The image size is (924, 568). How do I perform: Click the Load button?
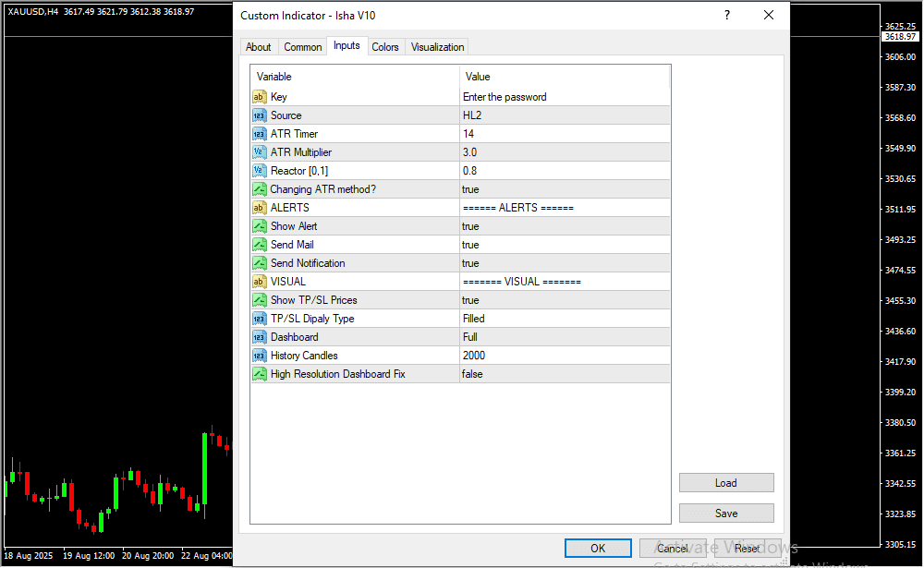[x=725, y=483]
